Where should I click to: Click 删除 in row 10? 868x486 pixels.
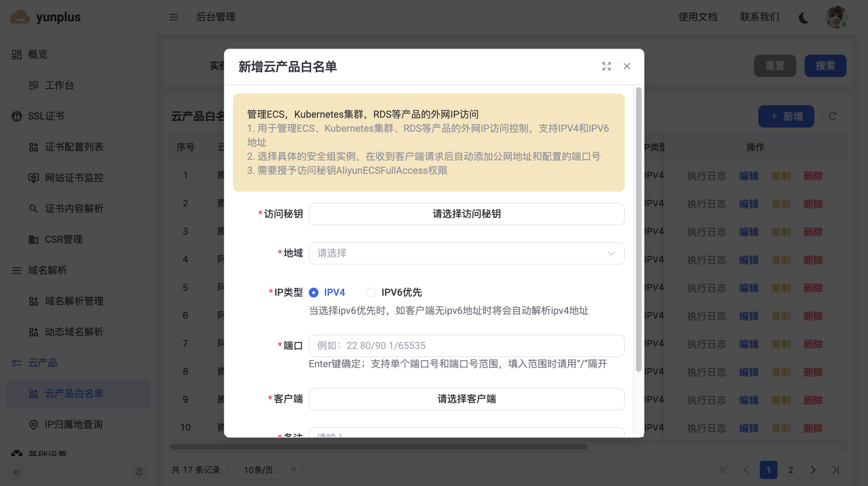[x=813, y=428]
